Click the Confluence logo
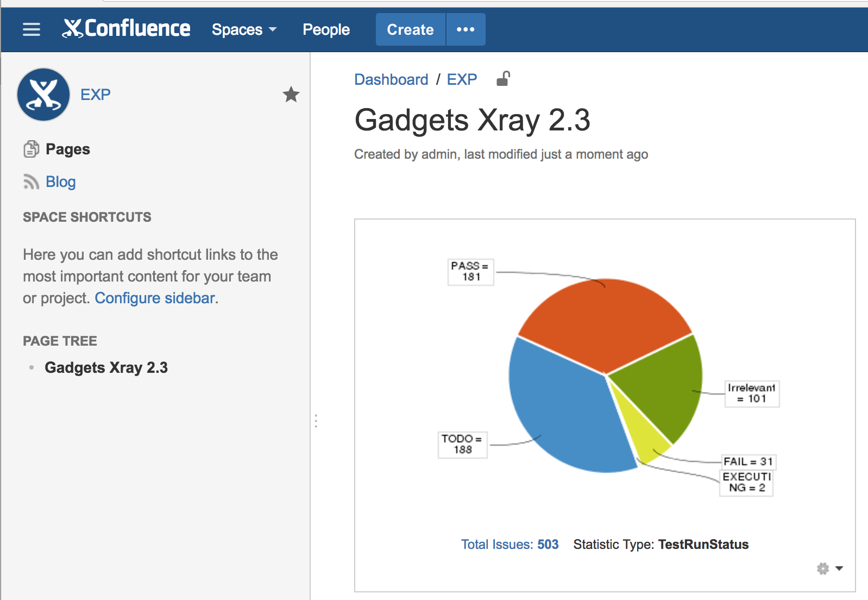 (x=126, y=29)
